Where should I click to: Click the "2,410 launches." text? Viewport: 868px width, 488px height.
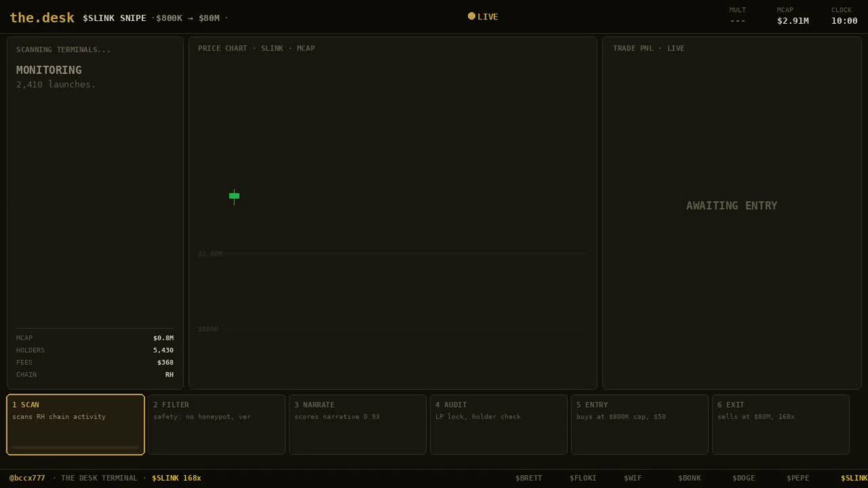click(x=56, y=85)
